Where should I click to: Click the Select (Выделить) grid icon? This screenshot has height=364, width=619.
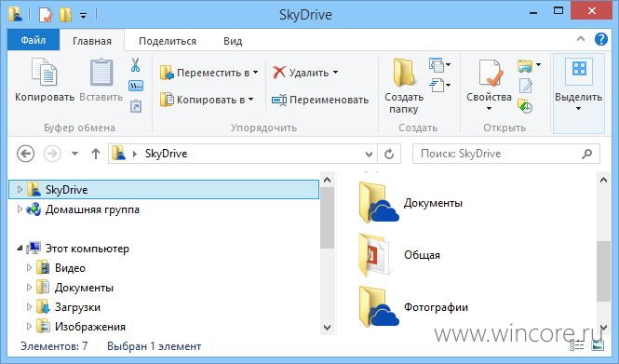[x=579, y=70]
